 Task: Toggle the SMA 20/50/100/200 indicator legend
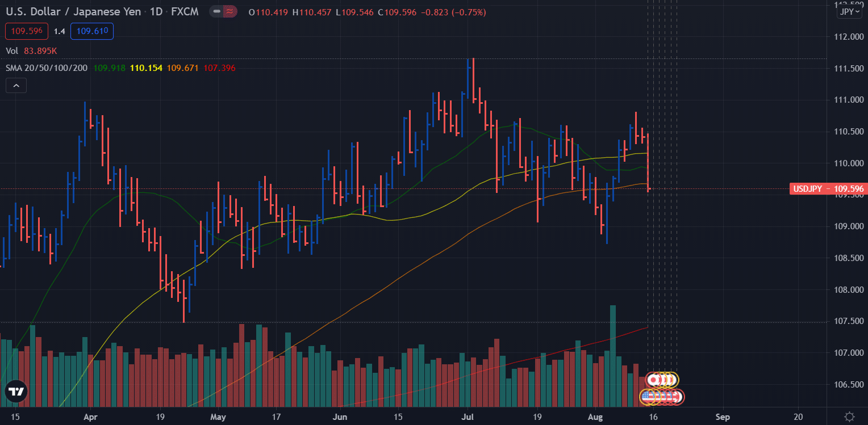(47, 68)
